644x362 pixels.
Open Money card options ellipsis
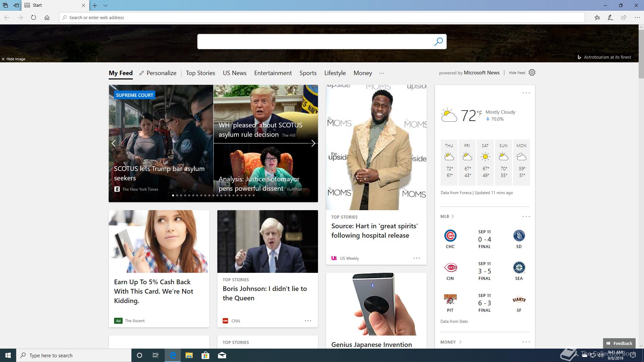526,342
